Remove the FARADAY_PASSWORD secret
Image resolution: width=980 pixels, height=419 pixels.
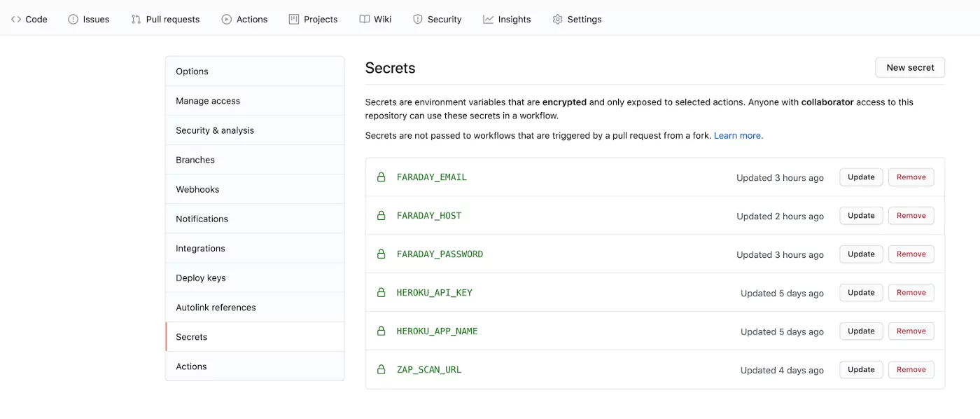point(911,254)
